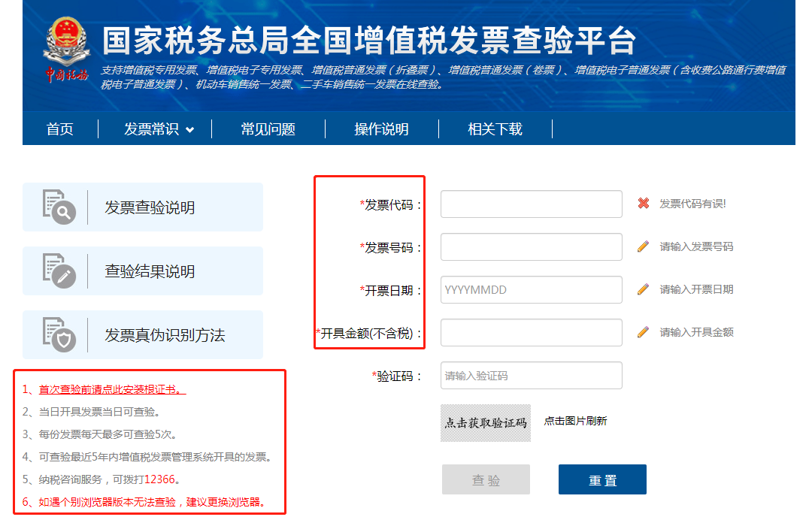Click the national tax emblem logo
The width and height of the screenshot is (812, 520).
(66, 50)
